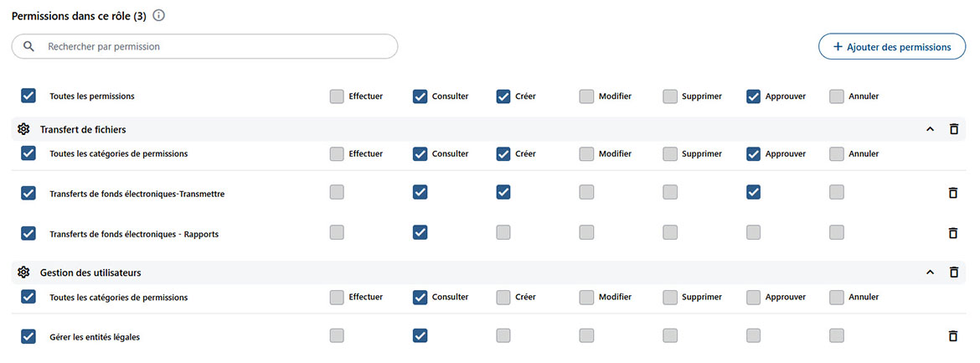The width and height of the screenshot is (980, 363).
Task: Collapse the Gestion des utilisateurs section
Action: 930,272
